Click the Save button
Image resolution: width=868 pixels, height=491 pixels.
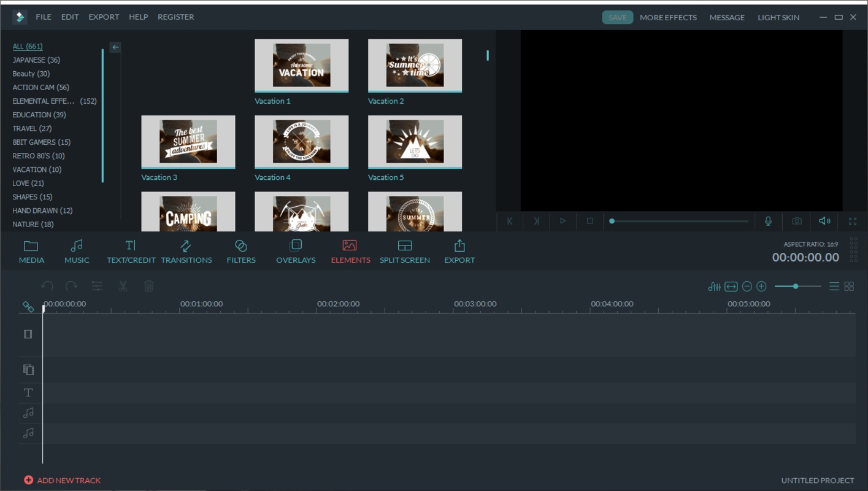[617, 17]
